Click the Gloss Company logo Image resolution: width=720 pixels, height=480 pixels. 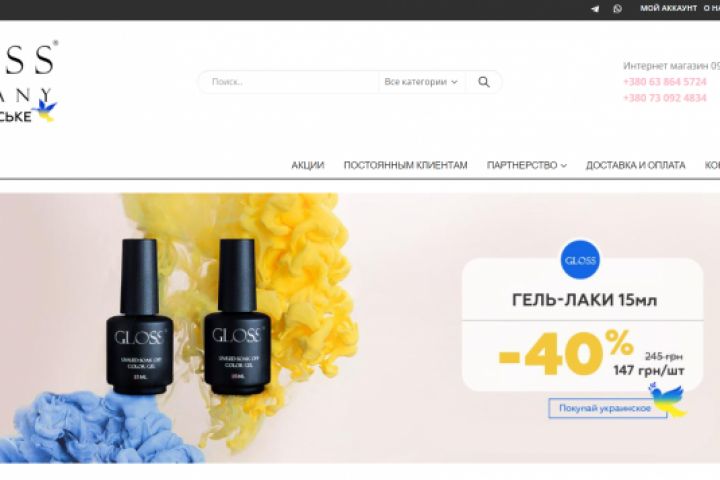28,81
